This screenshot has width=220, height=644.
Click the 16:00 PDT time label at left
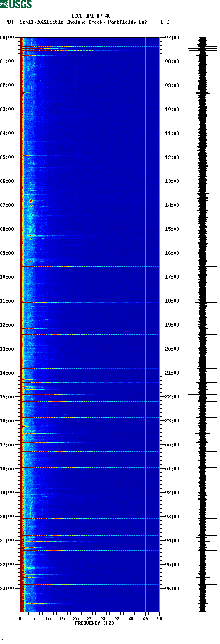tap(7, 421)
